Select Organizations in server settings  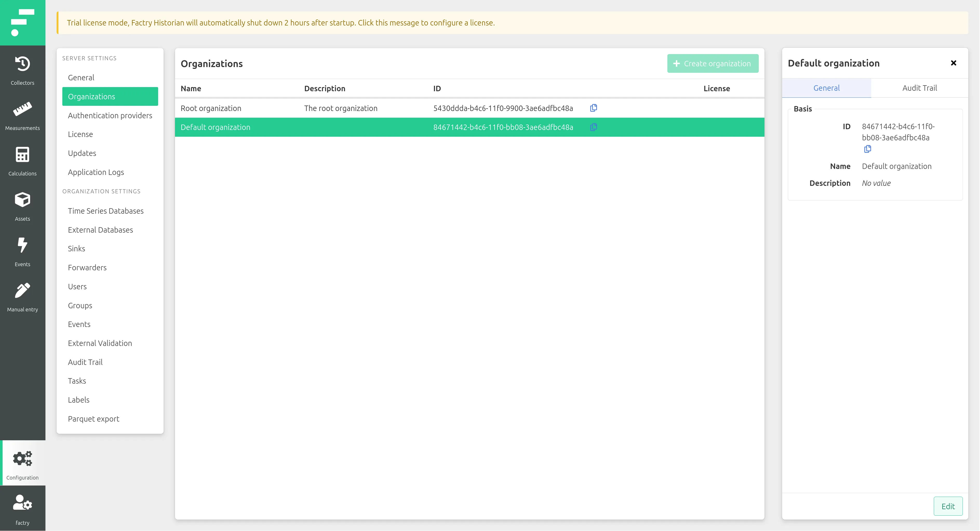(x=110, y=96)
